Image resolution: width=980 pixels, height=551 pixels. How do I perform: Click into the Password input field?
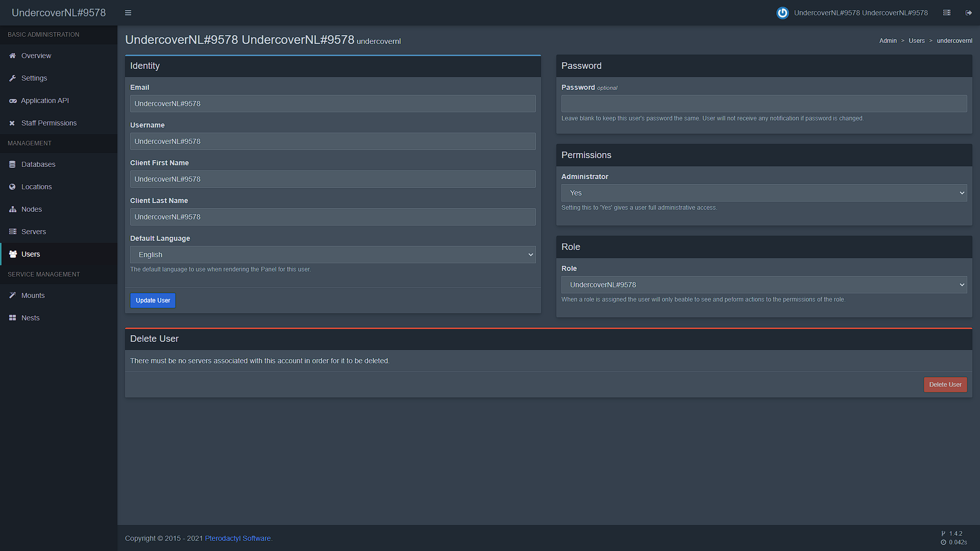pyautogui.click(x=764, y=104)
